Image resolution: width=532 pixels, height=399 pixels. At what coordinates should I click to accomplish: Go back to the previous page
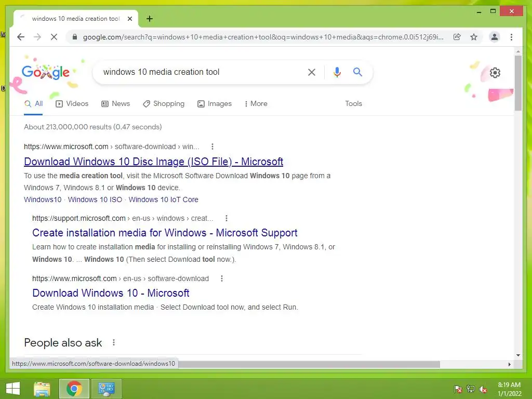click(21, 37)
